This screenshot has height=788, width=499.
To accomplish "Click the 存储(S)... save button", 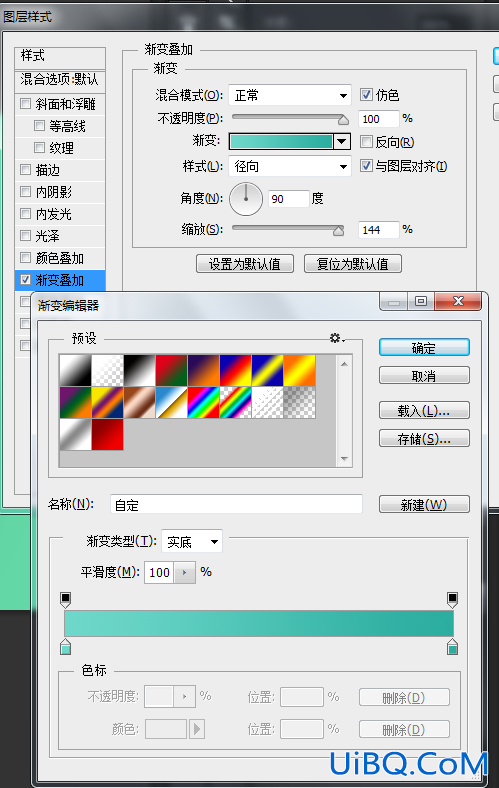I will click(x=424, y=439).
